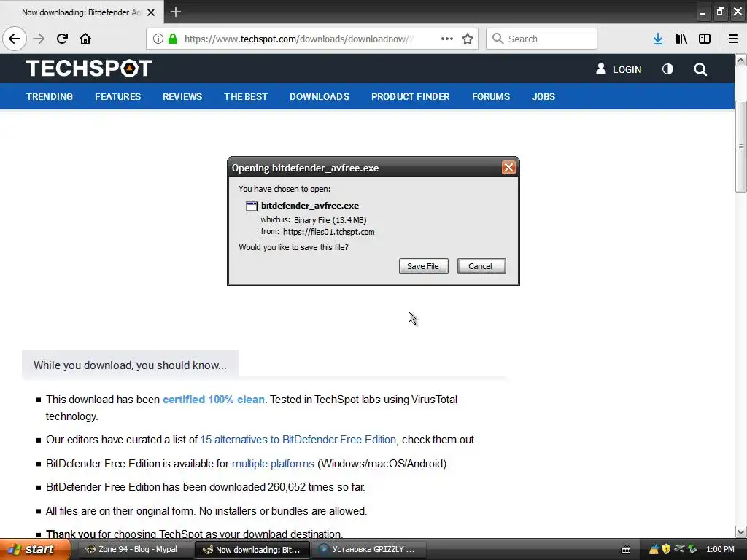Open page actions three-dot menu
Screen dimensions: 747x560
(447, 39)
